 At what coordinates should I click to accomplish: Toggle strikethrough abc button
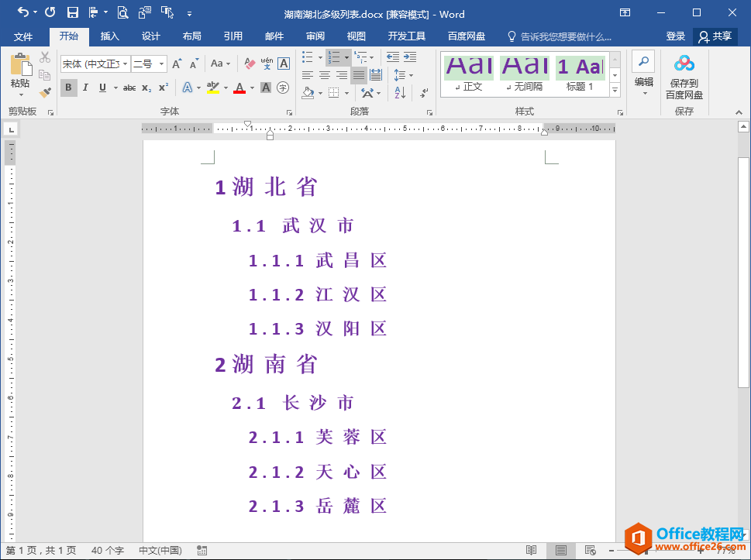[129, 88]
